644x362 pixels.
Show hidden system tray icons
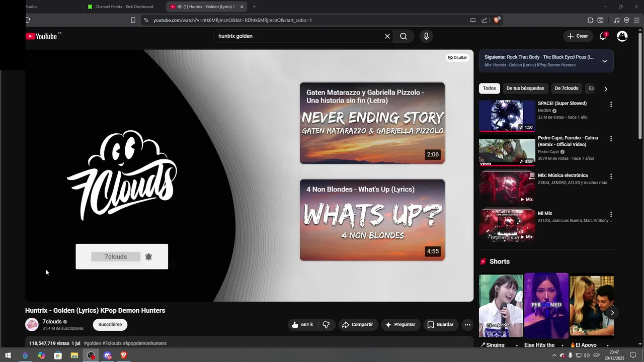tap(554, 355)
